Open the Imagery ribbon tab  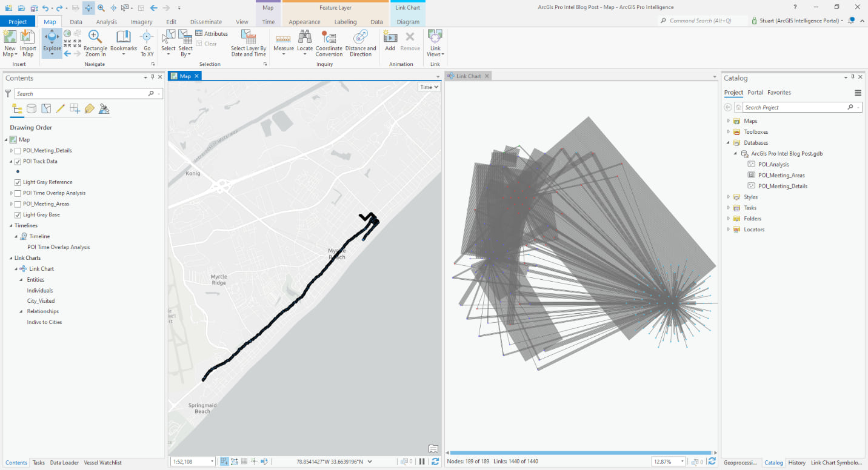point(141,21)
